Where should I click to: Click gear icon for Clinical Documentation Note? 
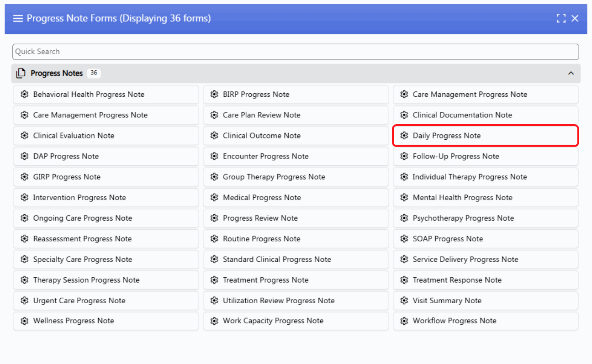pyautogui.click(x=404, y=115)
